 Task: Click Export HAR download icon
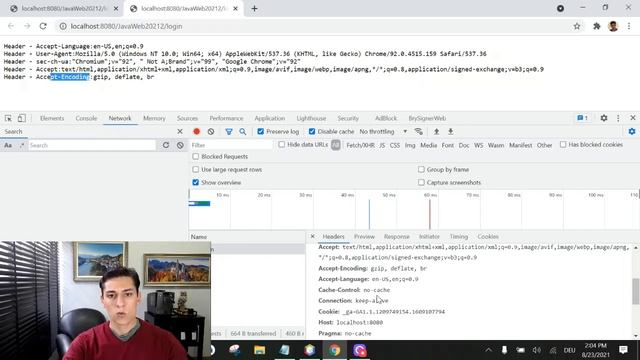pos(451,131)
